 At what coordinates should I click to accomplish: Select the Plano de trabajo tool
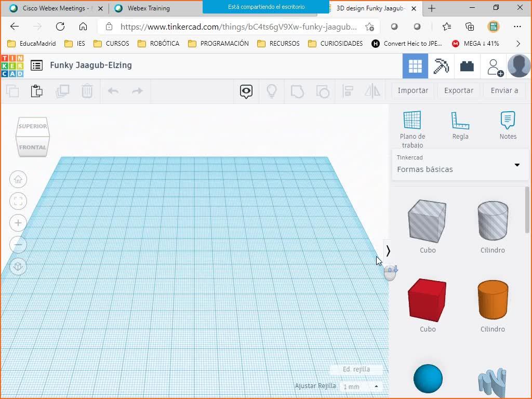(412, 129)
